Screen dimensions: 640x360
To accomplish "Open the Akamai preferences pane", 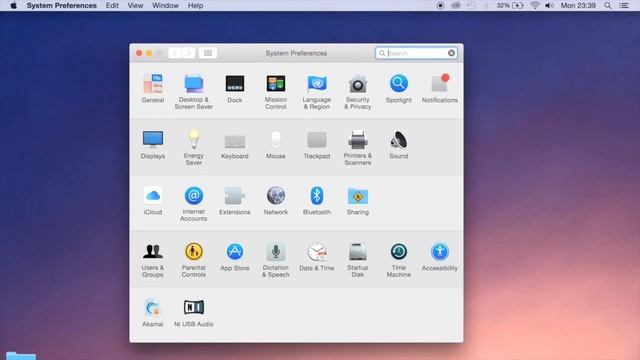I will pyautogui.click(x=153, y=313).
